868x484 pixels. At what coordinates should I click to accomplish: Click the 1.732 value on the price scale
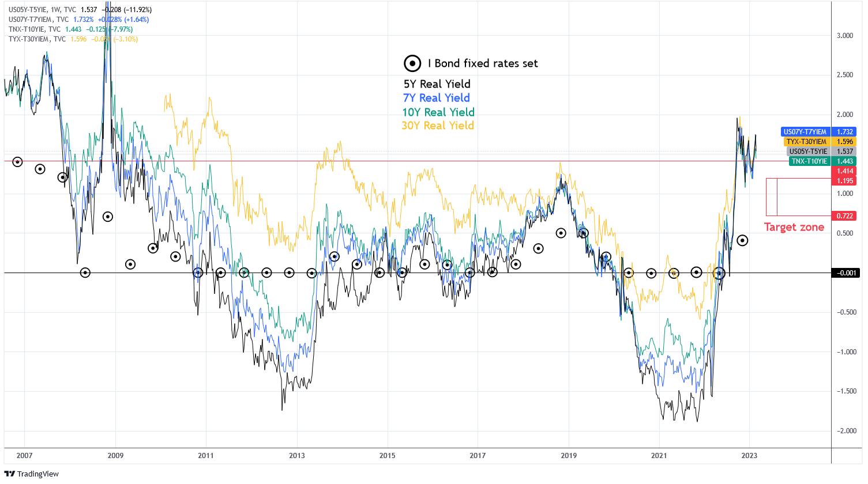click(845, 132)
